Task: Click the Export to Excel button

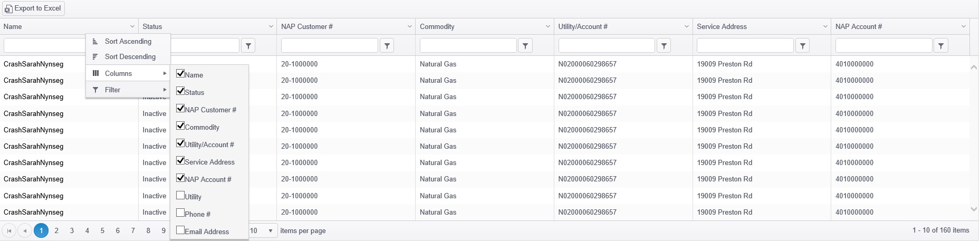Action: point(33,8)
